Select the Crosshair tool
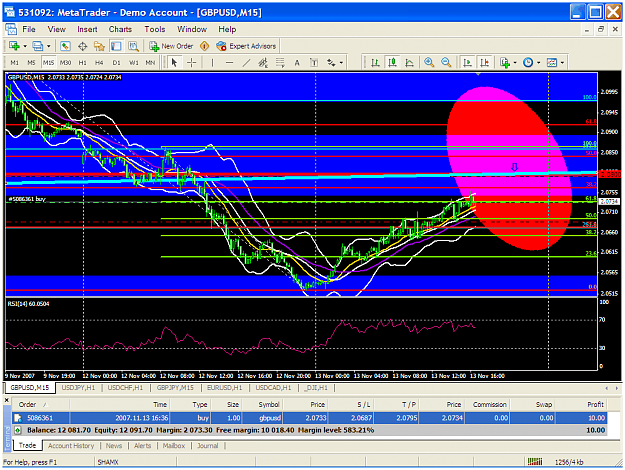Viewport: 625px width, 470px height. (192, 63)
